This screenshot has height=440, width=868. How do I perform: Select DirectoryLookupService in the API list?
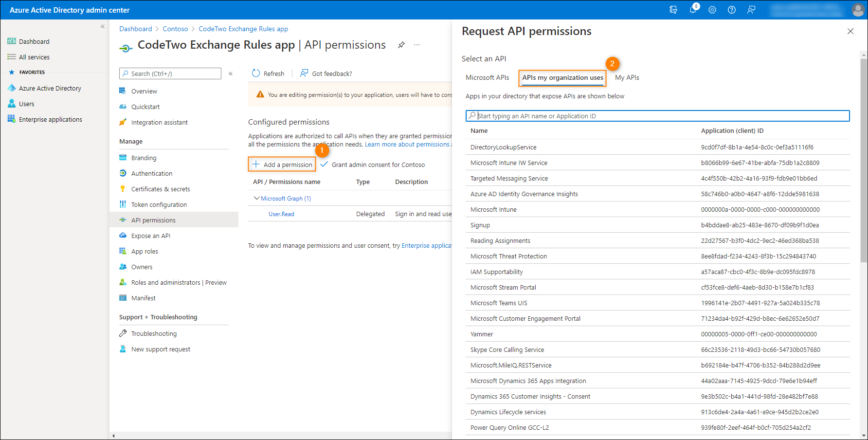[658, 147]
